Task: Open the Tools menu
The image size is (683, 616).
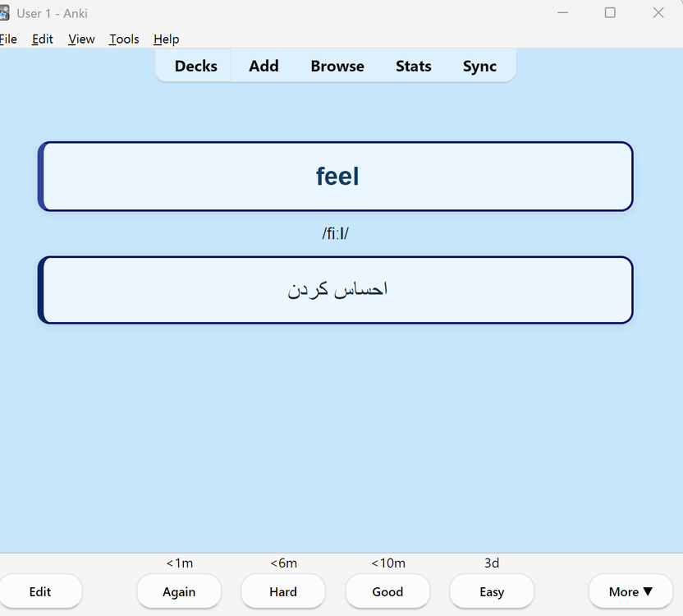Action: click(124, 39)
